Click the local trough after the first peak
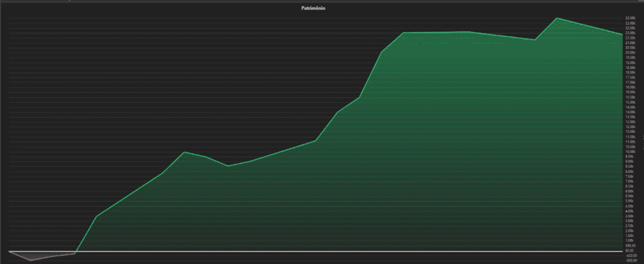 (228, 166)
